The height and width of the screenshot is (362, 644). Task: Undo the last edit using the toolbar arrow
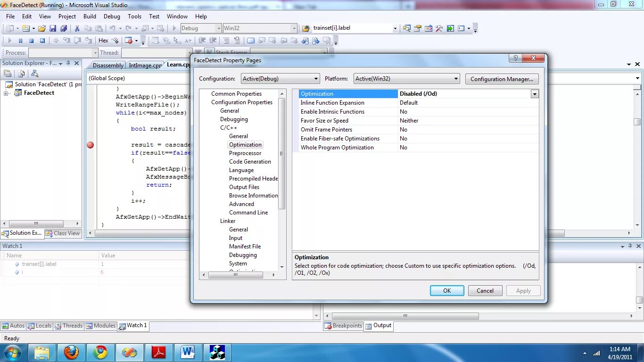click(113, 28)
